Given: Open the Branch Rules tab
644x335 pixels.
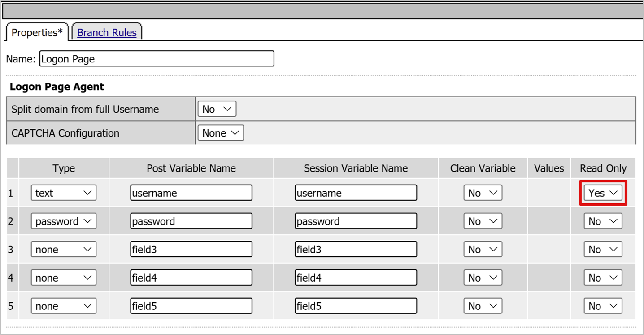Looking at the screenshot, I should click(x=107, y=33).
